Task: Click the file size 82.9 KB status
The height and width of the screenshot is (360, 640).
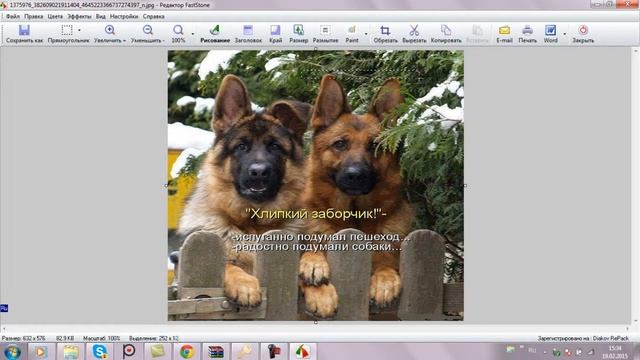Action: coord(65,338)
